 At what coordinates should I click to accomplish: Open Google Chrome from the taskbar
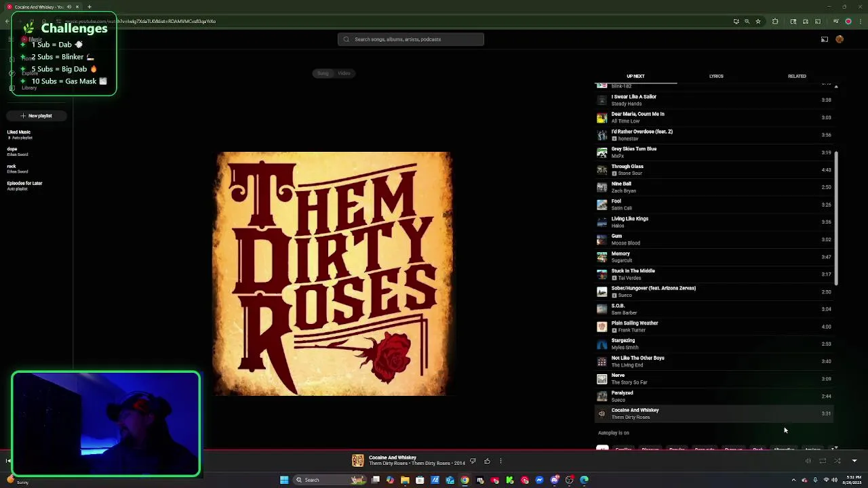tap(465, 480)
